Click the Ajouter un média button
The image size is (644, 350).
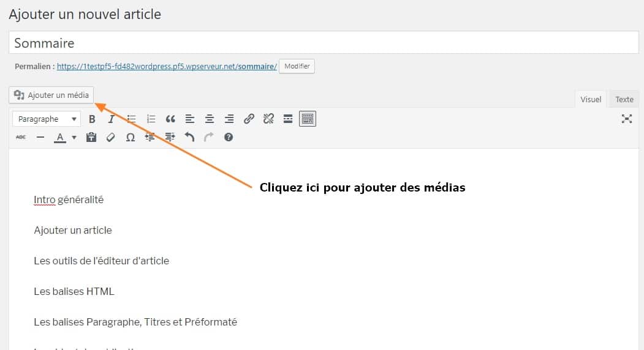(x=51, y=95)
